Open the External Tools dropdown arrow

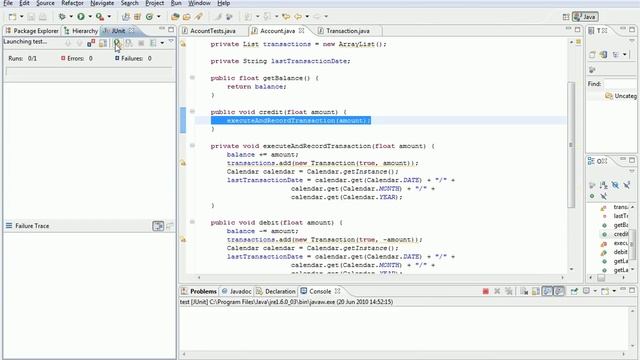click(109, 17)
